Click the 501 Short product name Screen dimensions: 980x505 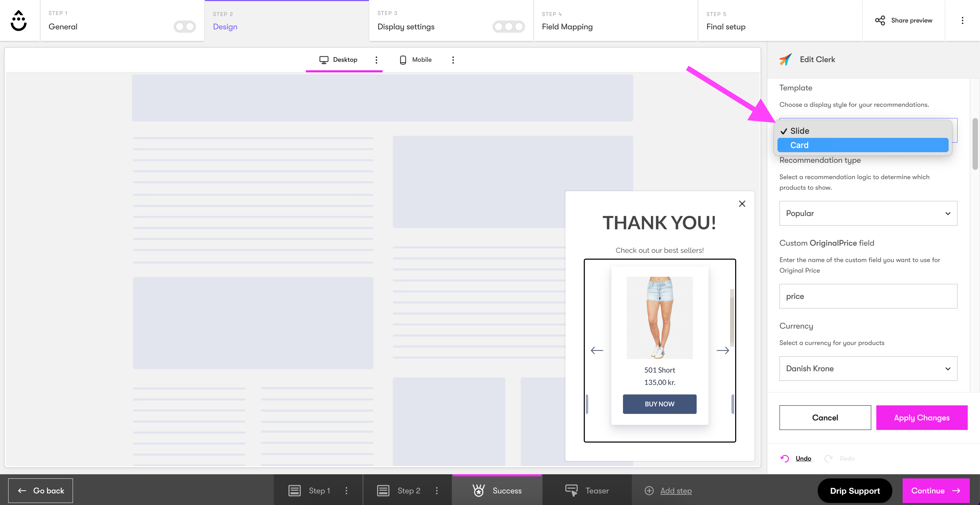click(x=660, y=370)
